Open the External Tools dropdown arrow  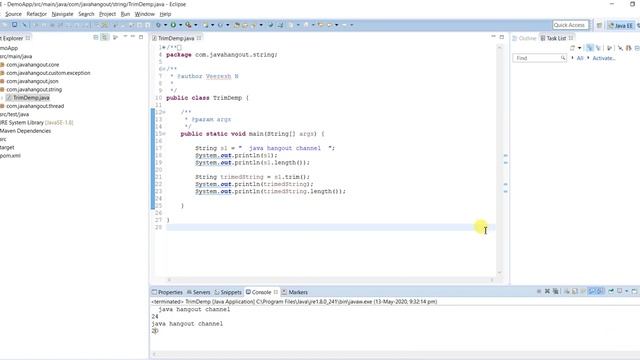(196, 25)
